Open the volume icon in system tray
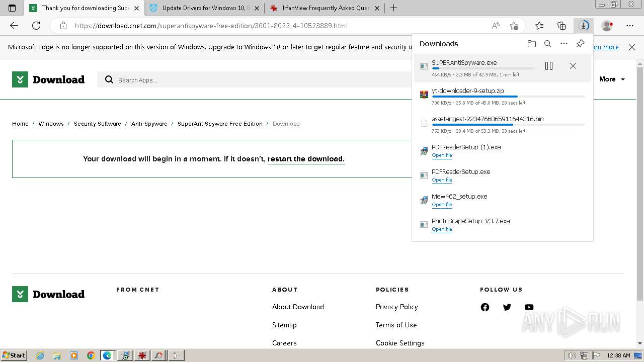 (x=572, y=355)
